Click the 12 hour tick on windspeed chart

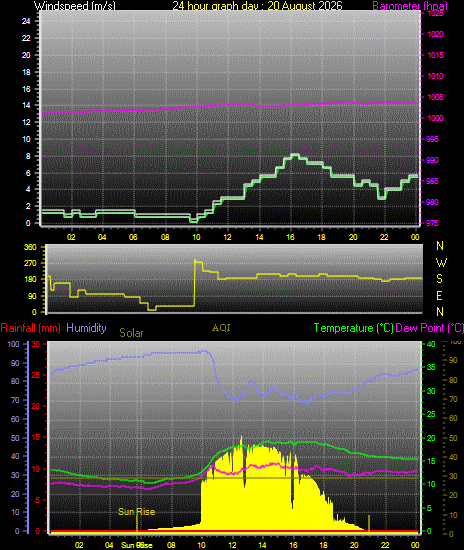click(228, 237)
